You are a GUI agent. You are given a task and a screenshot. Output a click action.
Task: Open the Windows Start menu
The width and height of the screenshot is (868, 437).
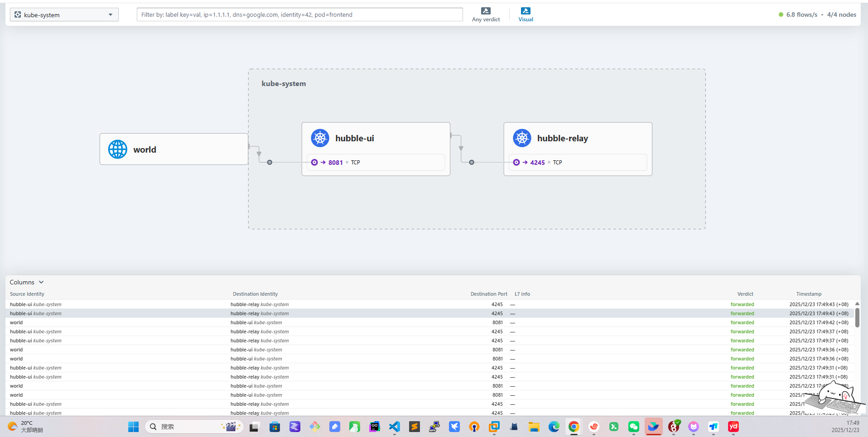click(x=133, y=427)
